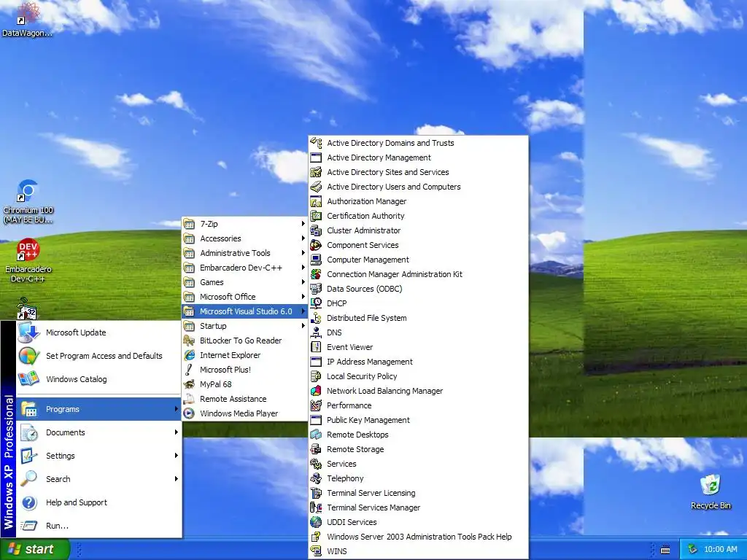Viewport: 747px width, 560px height.
Task: Launch Remote Assistance
Action: coord(245,399)
